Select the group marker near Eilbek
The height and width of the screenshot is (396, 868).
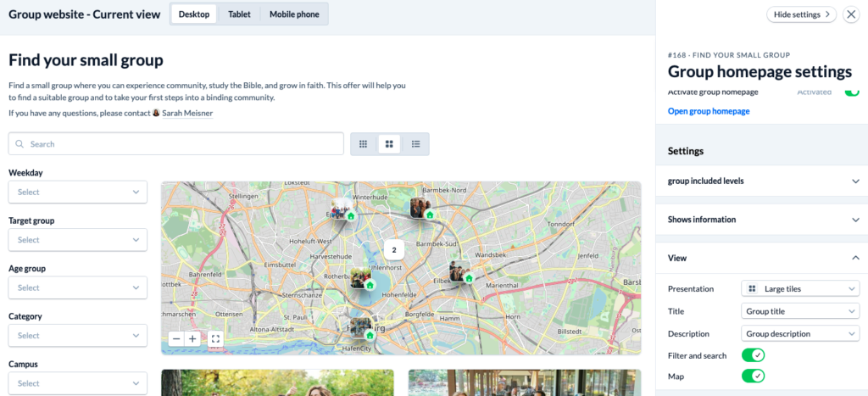(x=460, y=272)
